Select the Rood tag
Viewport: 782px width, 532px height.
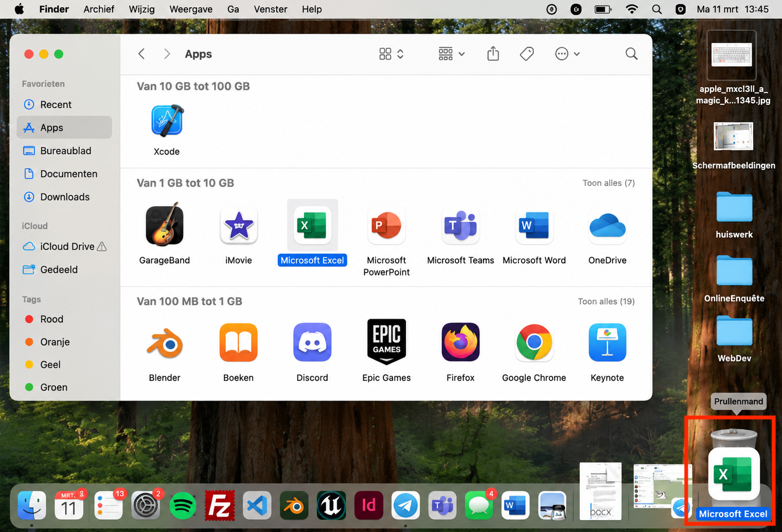[64, 319]
